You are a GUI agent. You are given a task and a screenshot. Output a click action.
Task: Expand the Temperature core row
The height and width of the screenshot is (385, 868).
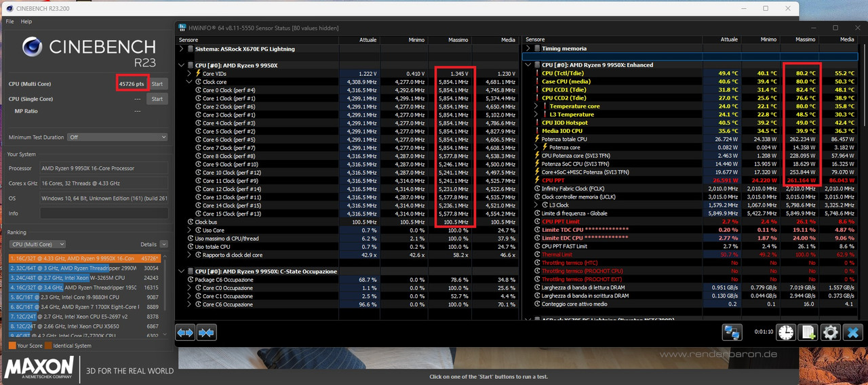[536, 106]
